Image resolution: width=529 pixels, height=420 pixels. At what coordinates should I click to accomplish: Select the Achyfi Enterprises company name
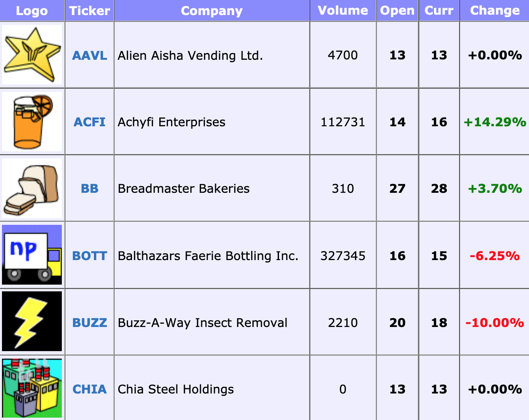[x=172, y=122]
